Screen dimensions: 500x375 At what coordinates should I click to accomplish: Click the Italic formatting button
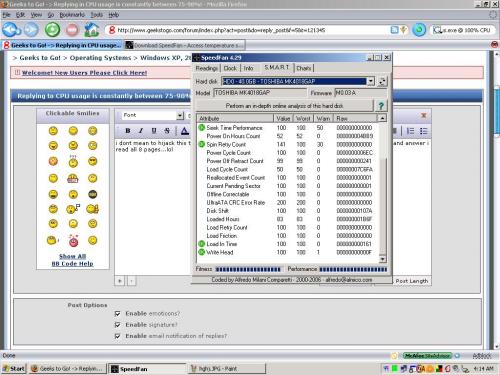[x=141, y=131]
